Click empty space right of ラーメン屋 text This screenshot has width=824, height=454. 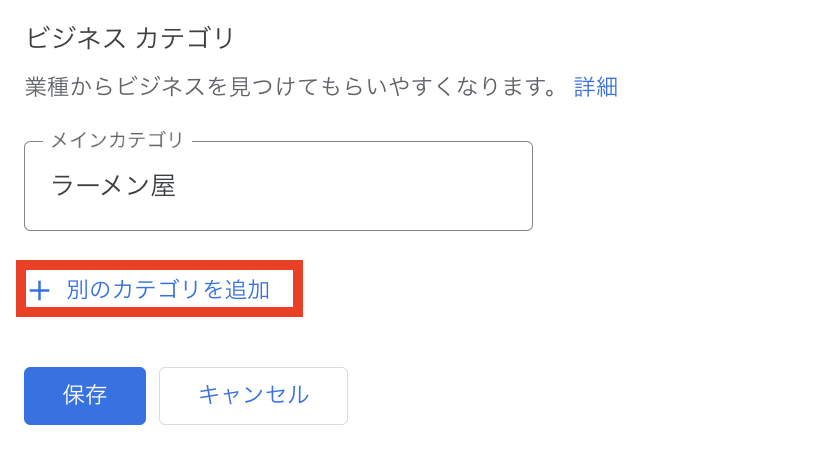coord(380,187)
